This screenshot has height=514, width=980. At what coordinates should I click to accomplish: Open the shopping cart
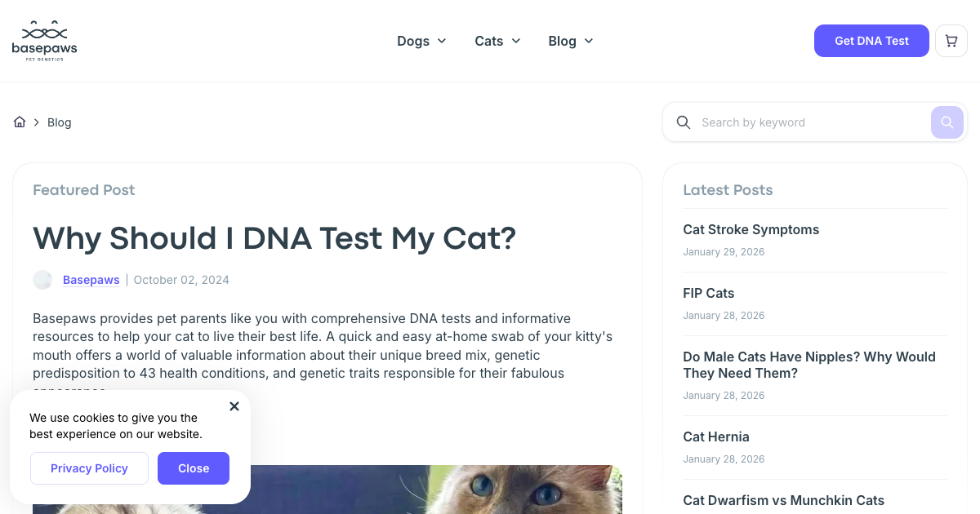click(951, 41)
